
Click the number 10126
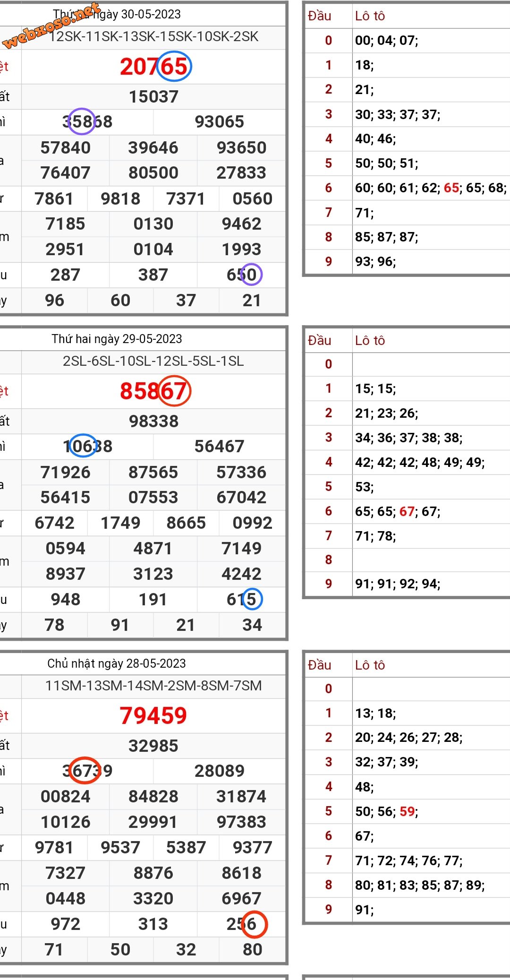66,822
